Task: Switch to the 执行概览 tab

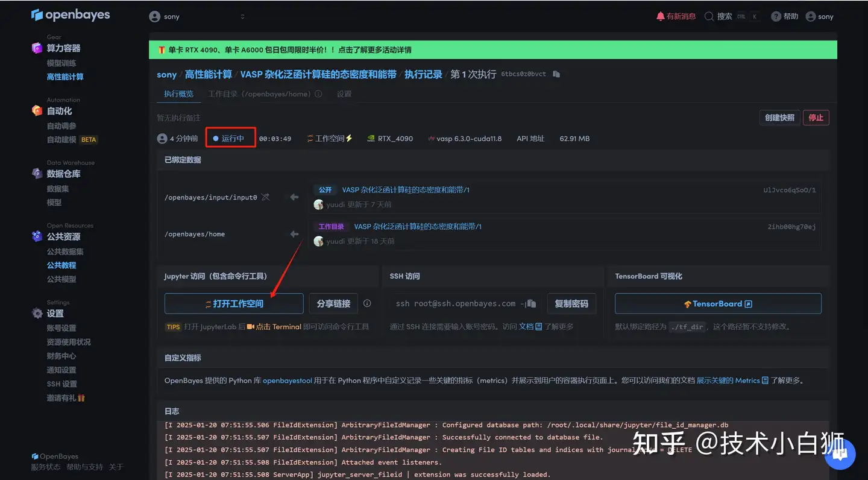Action: point(179,94)
